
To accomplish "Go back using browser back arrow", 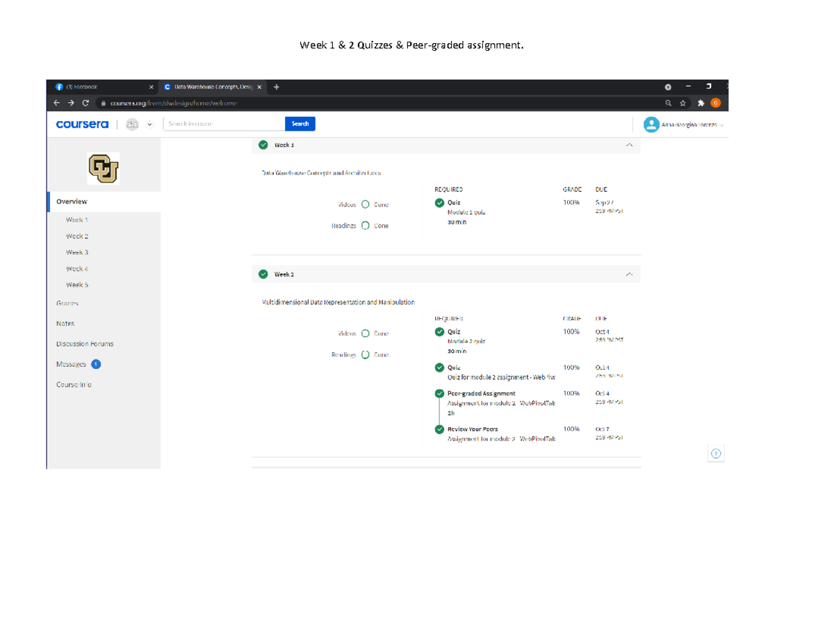I will [57, 104].
